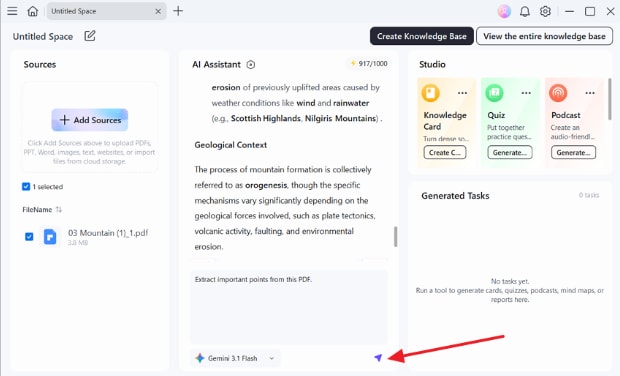This screenshot has height=376, width=620.
Task: Click the Create C... Knowledge Card button
Action: (x=445, y=153)
